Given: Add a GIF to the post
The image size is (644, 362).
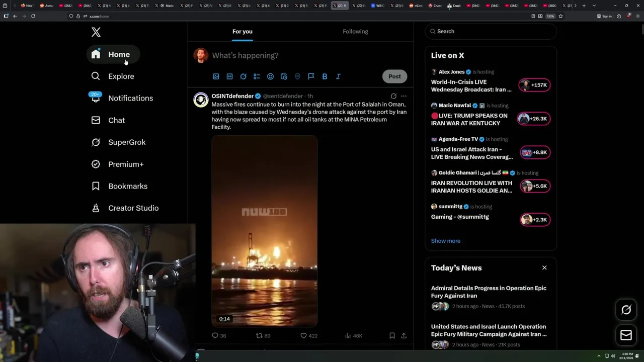Looking at the screenshot, I should point(229,76).
